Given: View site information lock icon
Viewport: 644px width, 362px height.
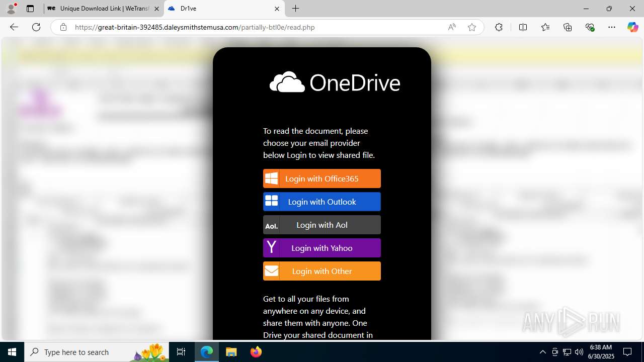Looking at the screenshot, I should pyautogui.click(x=63, y=27).
